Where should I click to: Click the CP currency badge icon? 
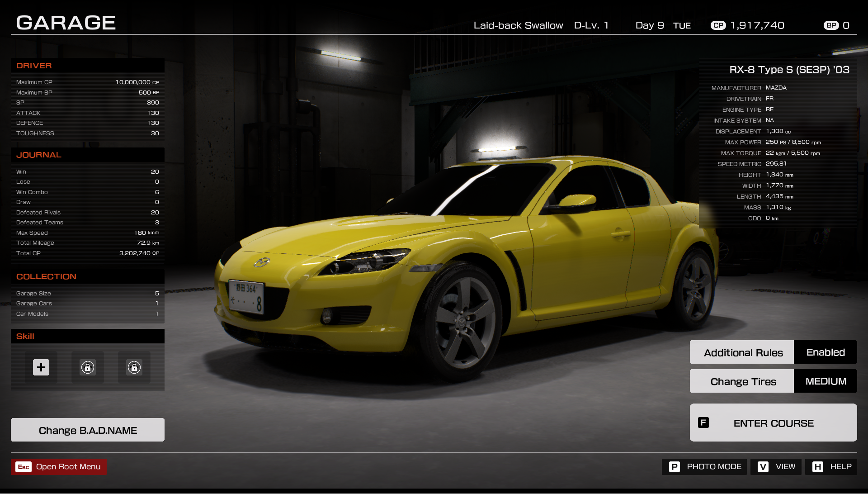coord(718,26)
